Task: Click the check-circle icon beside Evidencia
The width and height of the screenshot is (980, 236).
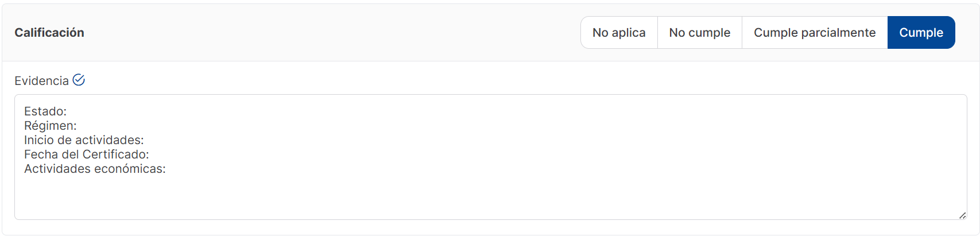Action: pos(79,80)
